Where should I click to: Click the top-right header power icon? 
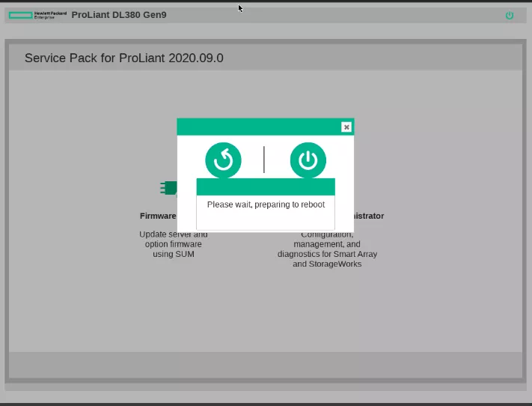pos(510,15)
